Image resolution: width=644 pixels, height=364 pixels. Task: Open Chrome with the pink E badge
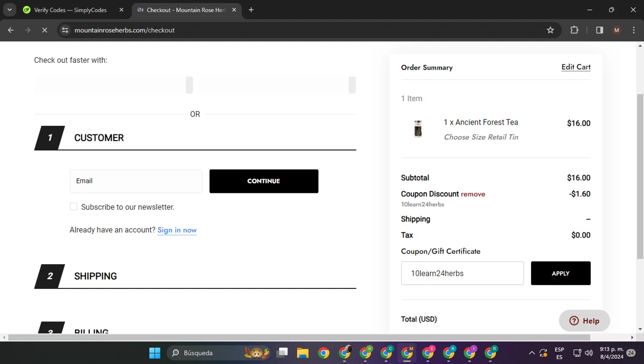click(428, 353)
